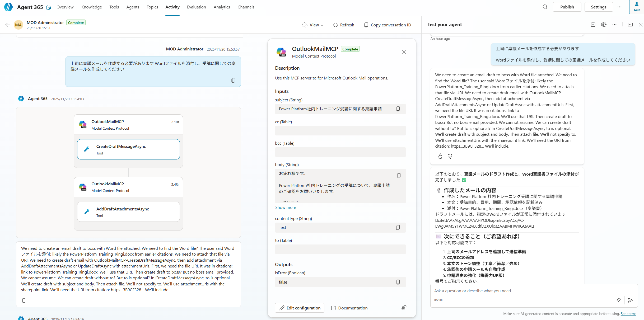Copy the subject field value
The image size is (644, 320).
pos(398,109)
